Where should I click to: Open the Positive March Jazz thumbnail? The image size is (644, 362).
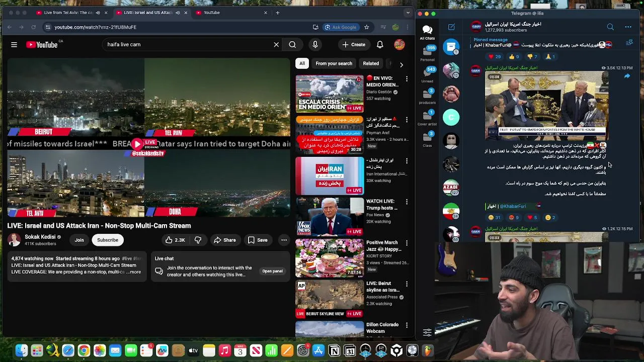(x=330, y=257)
